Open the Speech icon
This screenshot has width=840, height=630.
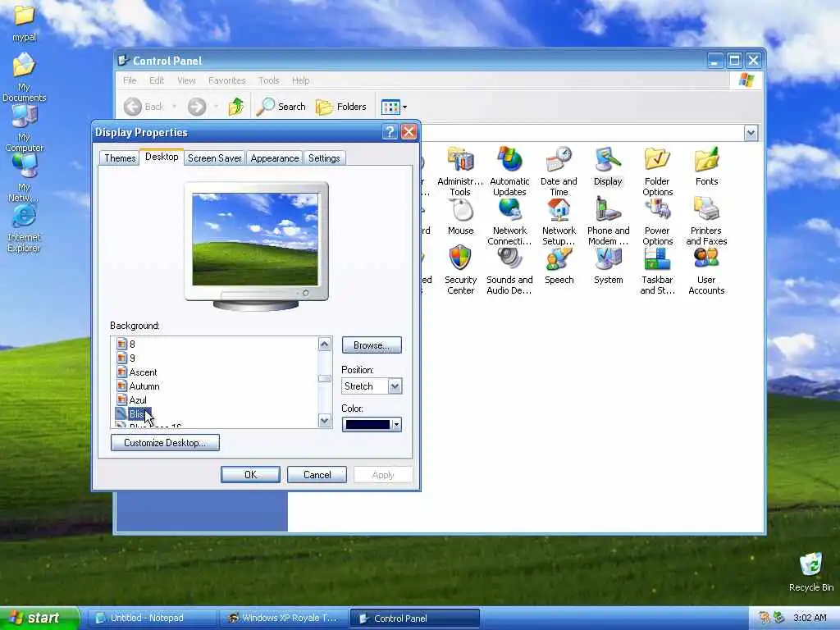pos(559,266)
